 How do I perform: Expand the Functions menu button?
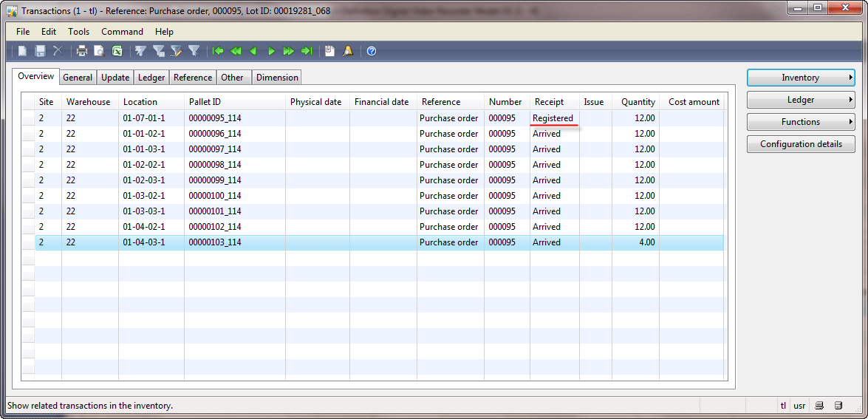[x=801, y=122]
